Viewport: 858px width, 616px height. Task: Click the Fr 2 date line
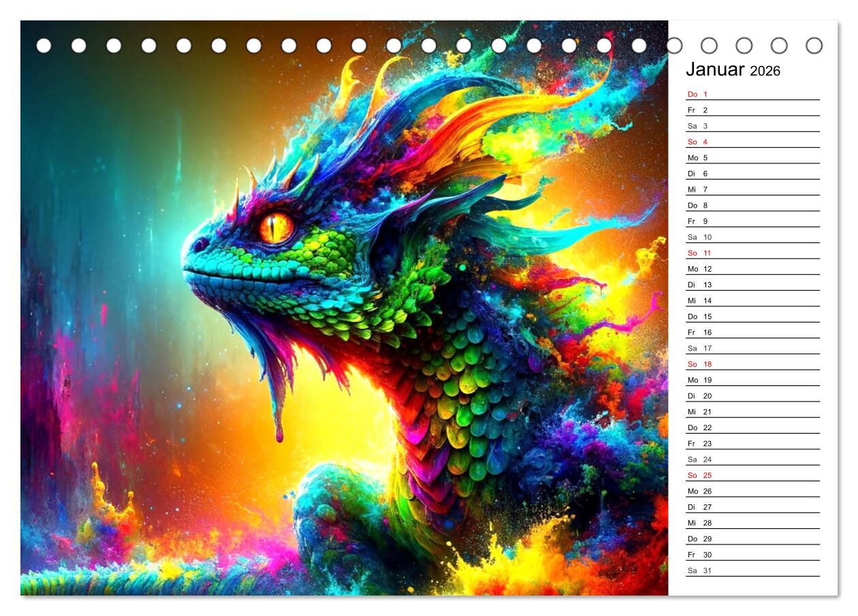click(752, 110)
